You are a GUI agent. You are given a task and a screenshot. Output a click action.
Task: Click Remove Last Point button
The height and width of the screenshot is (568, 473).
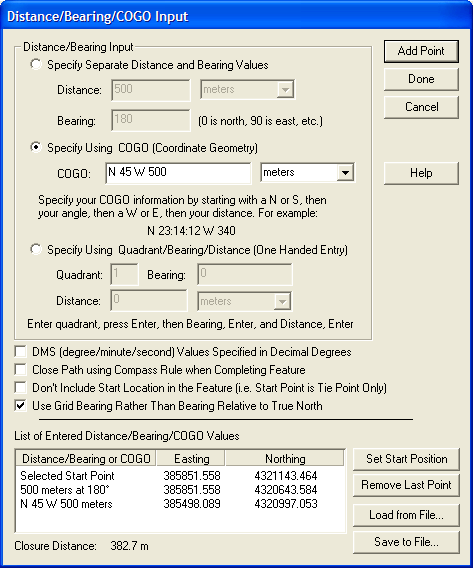[x=406, y=485]
